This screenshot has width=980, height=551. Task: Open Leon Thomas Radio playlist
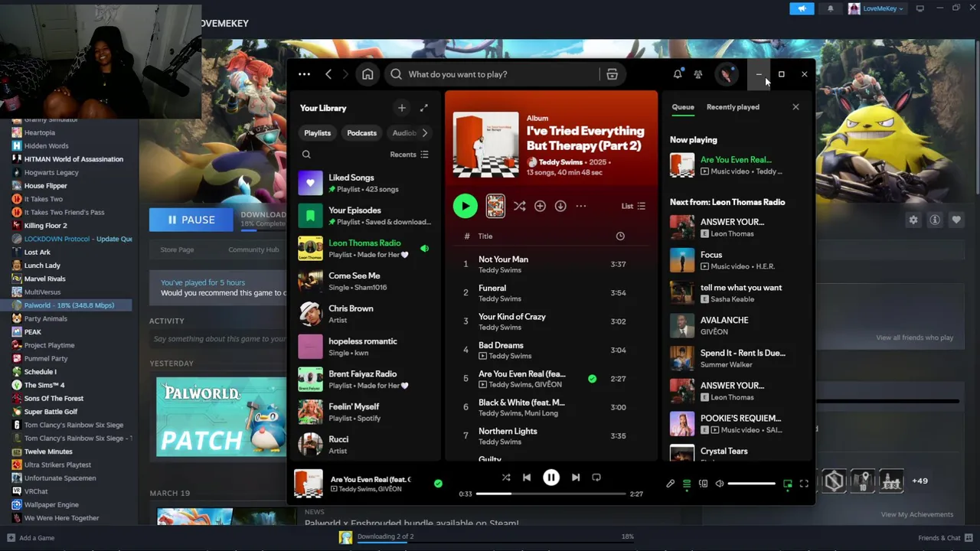(x=366, y=249)
